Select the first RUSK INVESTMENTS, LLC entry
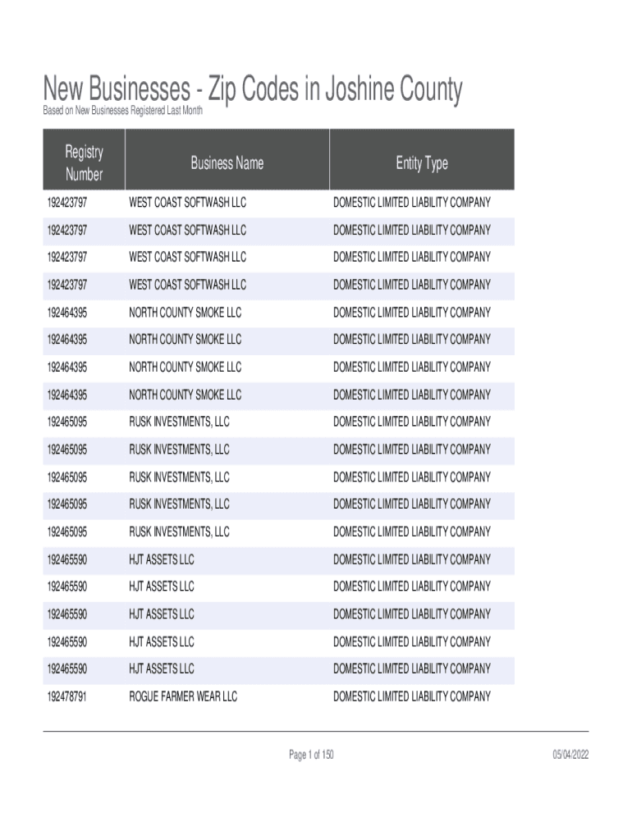 pyautogui.click(x=179, y=422)
